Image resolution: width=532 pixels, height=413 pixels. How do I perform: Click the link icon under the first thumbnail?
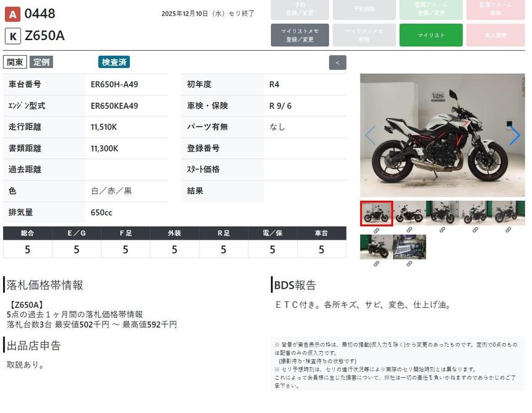[x=376, y=230]
